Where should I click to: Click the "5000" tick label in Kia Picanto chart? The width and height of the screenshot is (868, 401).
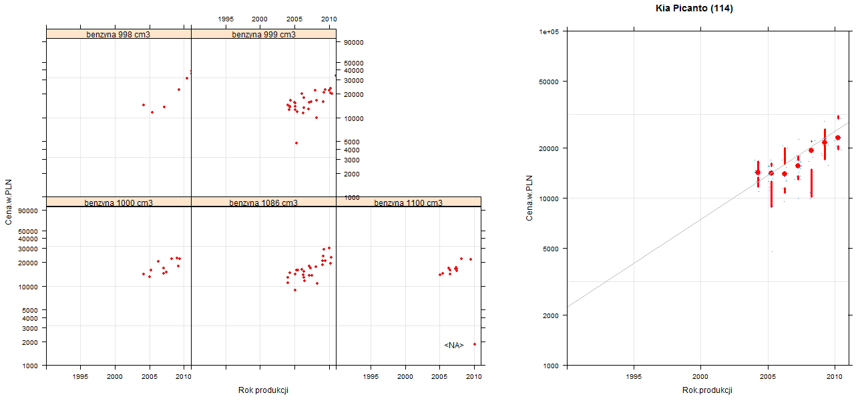coord(551,249)
